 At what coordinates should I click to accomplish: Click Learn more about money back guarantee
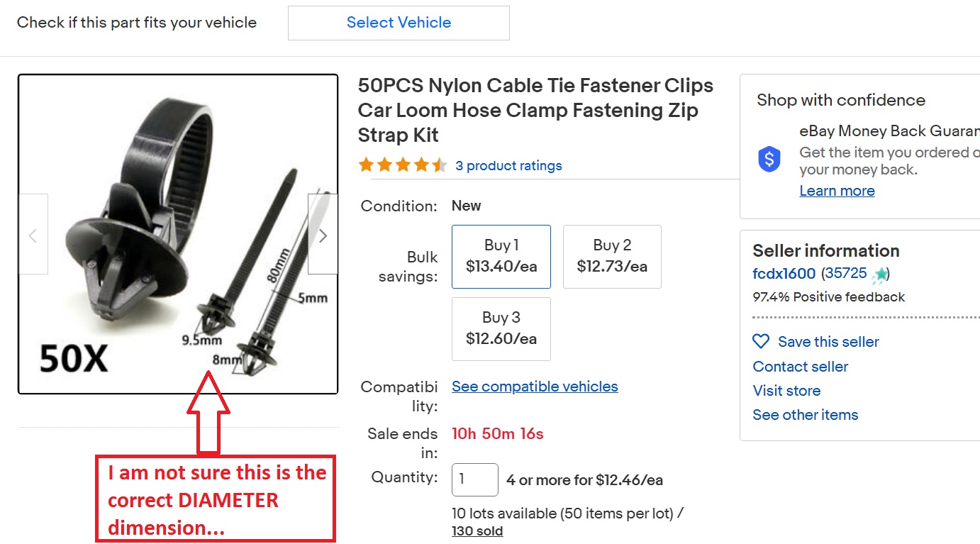click(837, 191)
